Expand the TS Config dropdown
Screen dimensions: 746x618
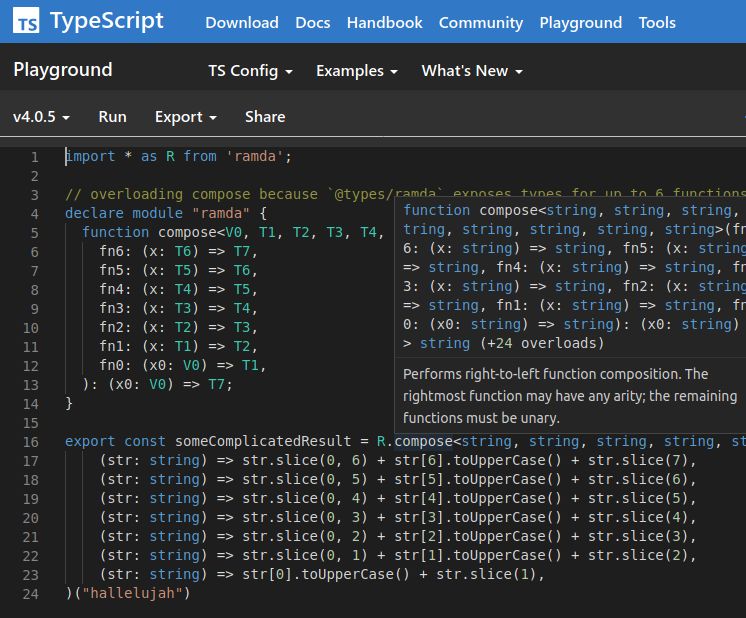click(x=250, y=71)
